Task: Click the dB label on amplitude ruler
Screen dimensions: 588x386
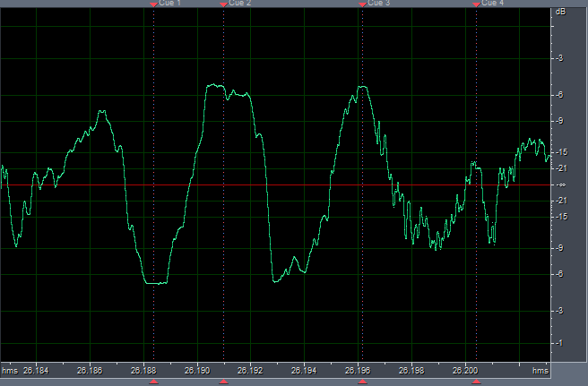Action: tap(560, 12)
